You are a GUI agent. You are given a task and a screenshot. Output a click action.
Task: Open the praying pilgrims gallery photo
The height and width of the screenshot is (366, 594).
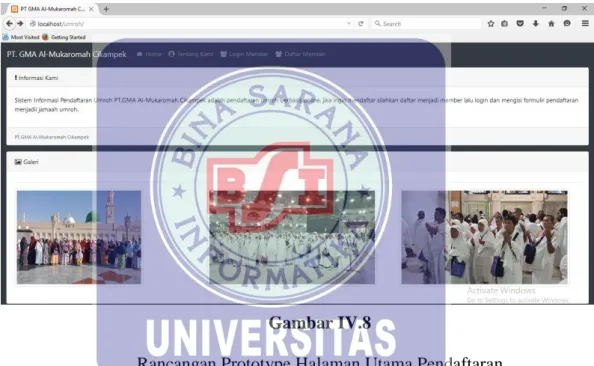click(x=485, y=237)
